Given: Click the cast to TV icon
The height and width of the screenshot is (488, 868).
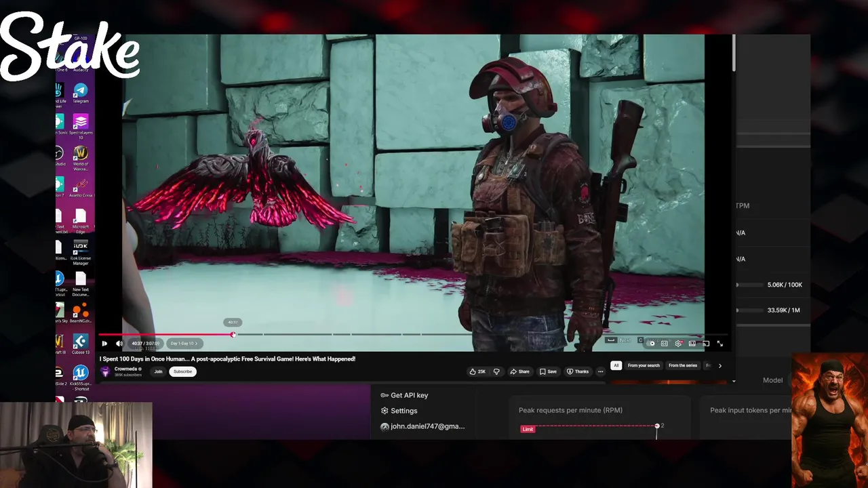Looking at the screenshot, I should (706, 344).
